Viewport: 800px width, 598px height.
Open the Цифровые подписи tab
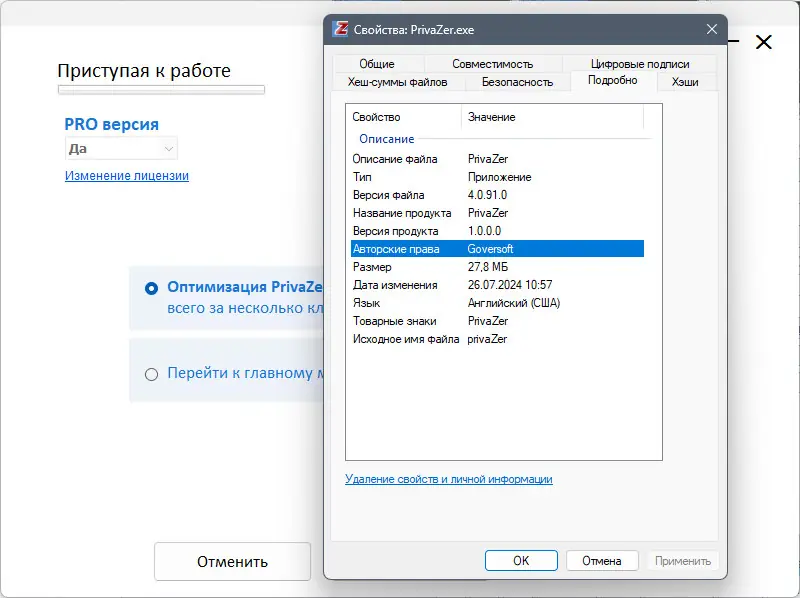[640, 64]
